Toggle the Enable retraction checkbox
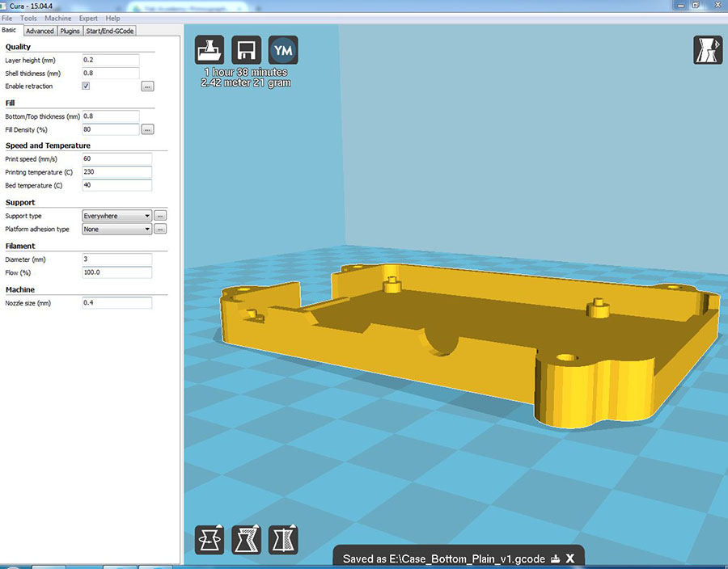 tap(86, 86)
